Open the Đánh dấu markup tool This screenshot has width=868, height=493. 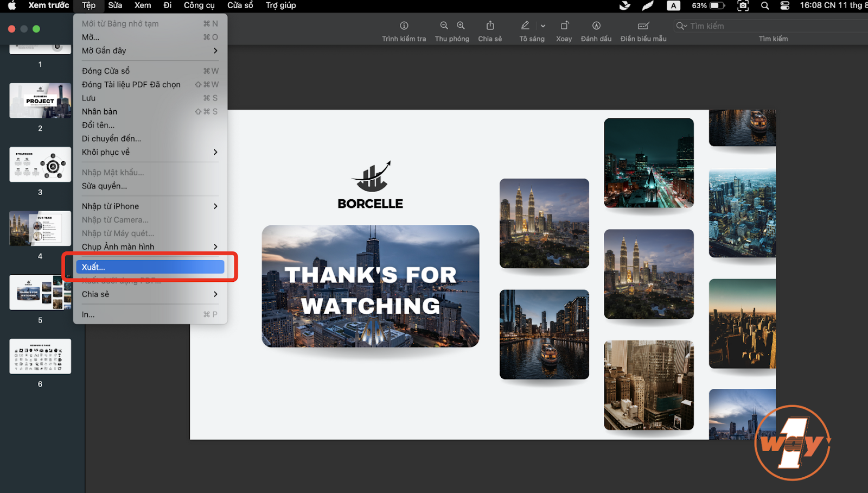tap(596, 26)
